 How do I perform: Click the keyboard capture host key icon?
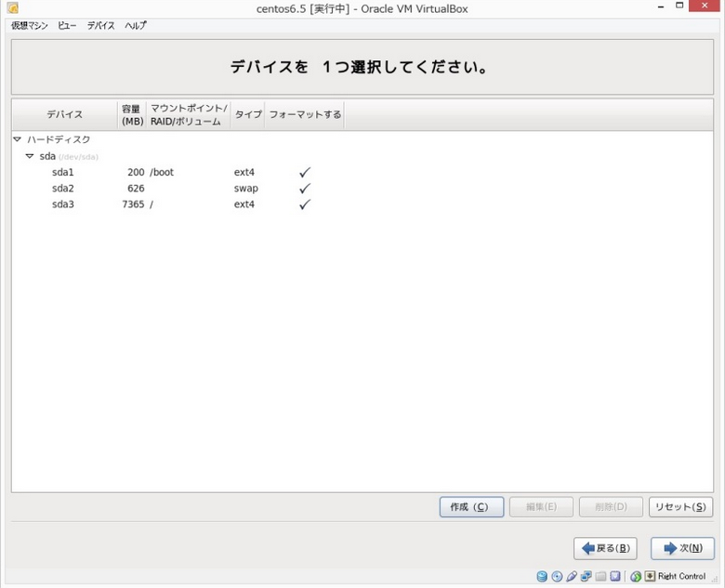click(650, 577)
